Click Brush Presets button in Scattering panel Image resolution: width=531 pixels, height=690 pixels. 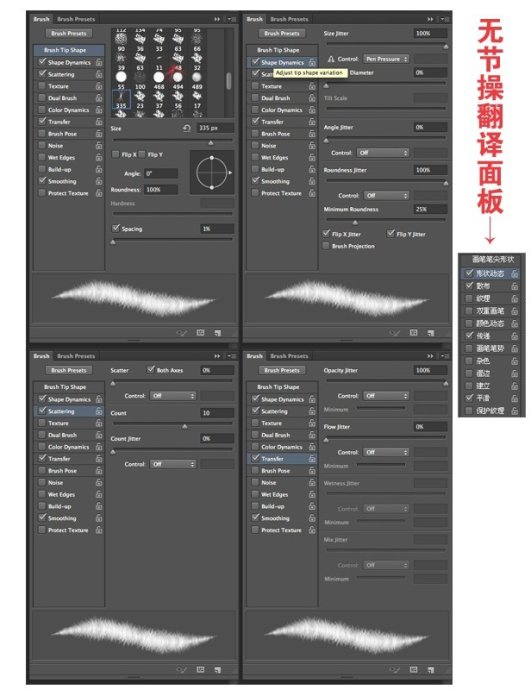point(69,371)
